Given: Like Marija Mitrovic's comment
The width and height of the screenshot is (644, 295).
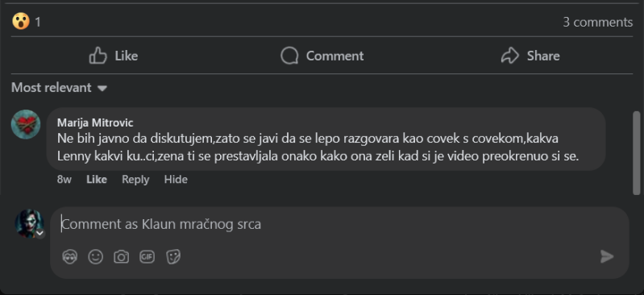Looking at the screenshot, I should [97, 180].
